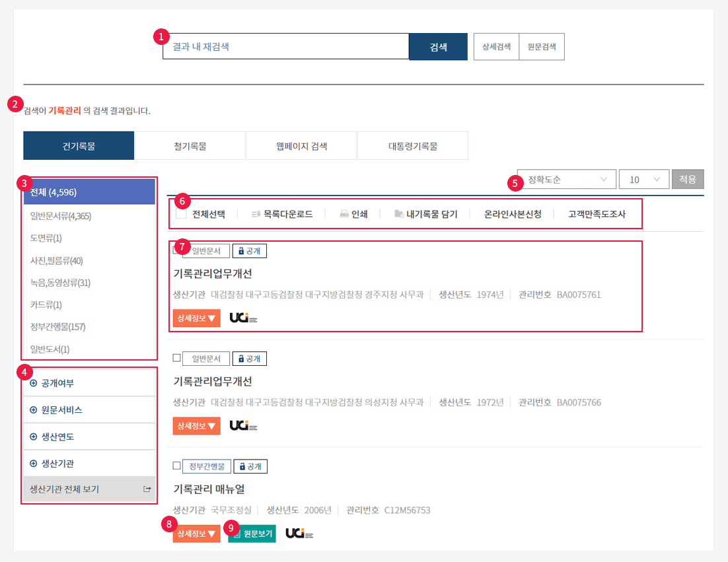Click external link icon beside 생산기관 전체 보기

point(147,489)
